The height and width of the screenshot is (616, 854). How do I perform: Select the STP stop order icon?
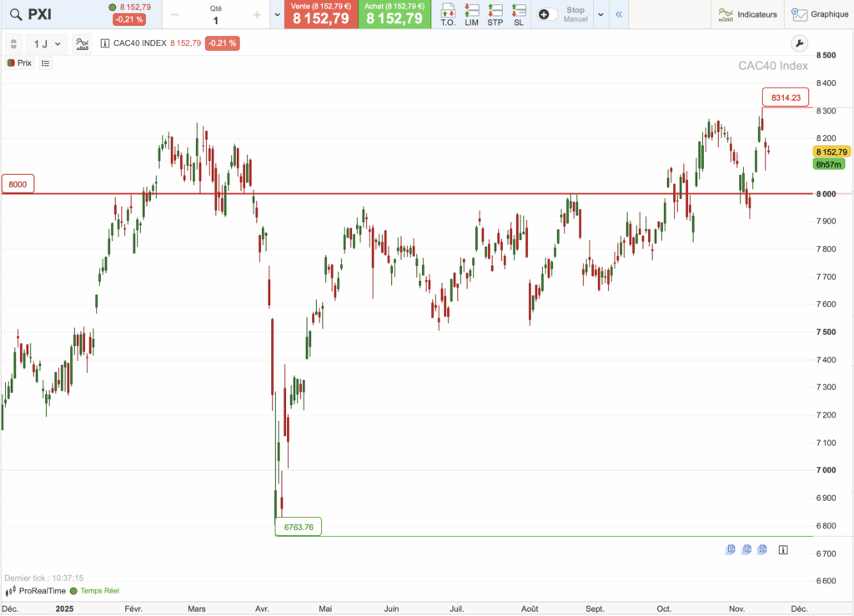pos(495,14)
